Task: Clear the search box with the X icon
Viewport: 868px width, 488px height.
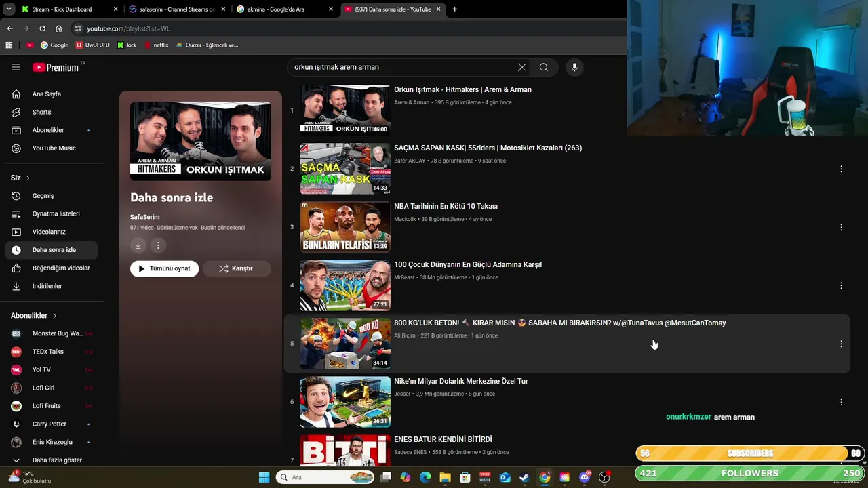Action: 521,67
